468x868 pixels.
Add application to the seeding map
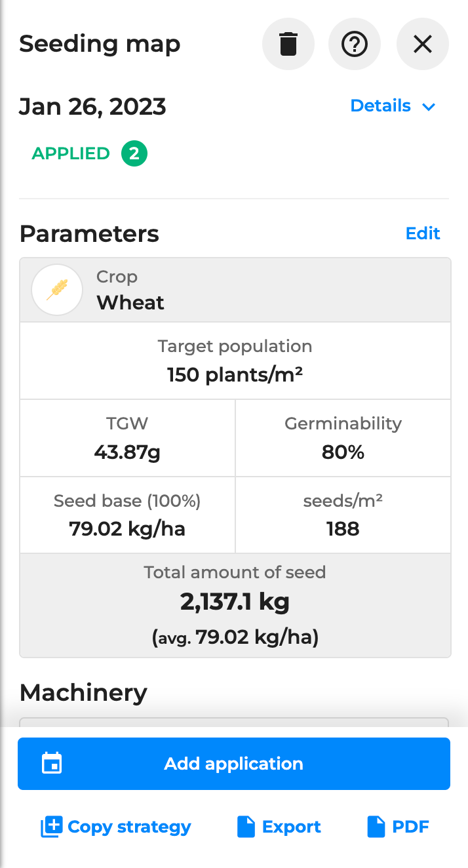[234, 764]
